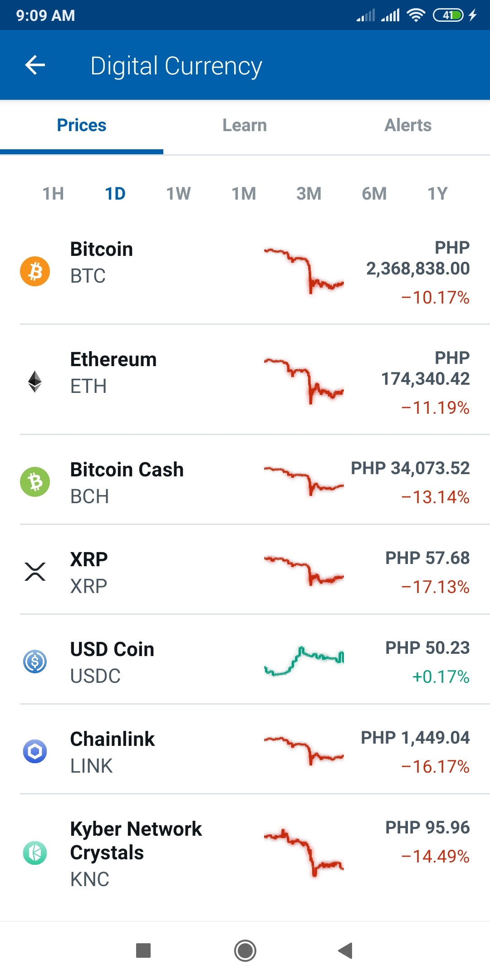Tap the XRP logo icon
The height and width of the screenshot is (980, 490).
35,572
